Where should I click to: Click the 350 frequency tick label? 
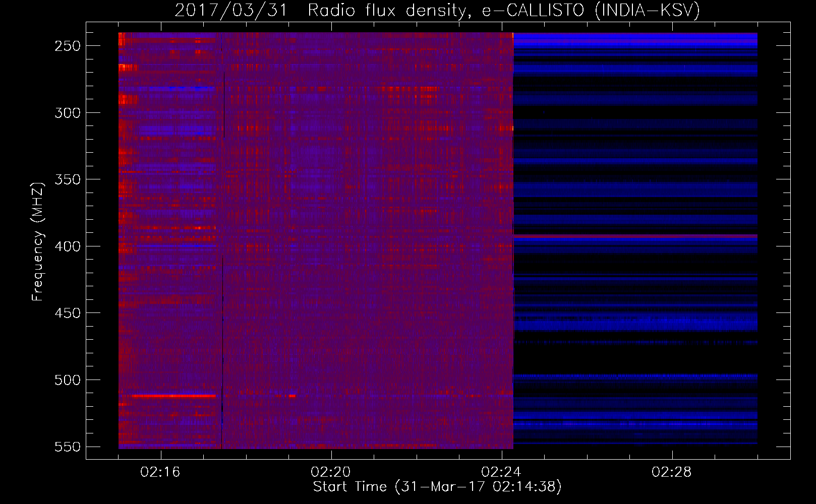click(x=67, y=179)
